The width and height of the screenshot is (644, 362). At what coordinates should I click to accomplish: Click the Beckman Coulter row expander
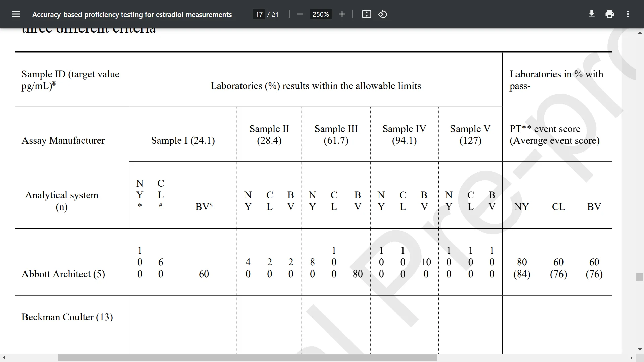pos(68,317)
